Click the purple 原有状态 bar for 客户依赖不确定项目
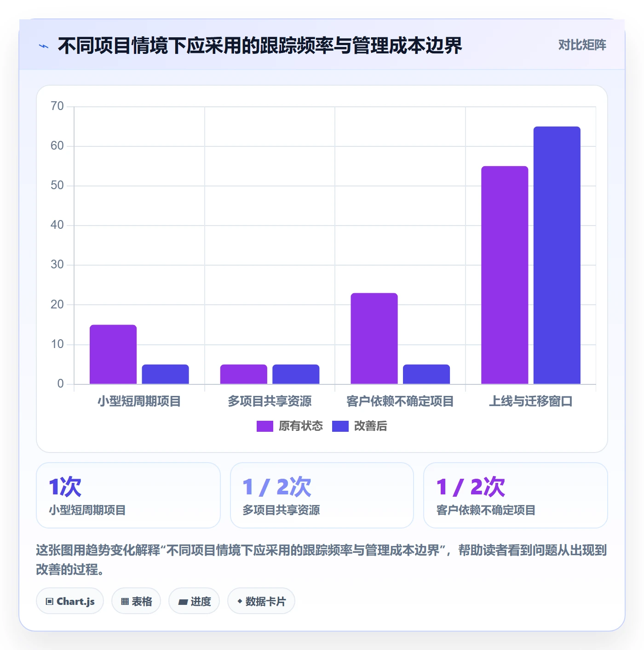This screenshot has width=644, height=650. coord(374,338)
